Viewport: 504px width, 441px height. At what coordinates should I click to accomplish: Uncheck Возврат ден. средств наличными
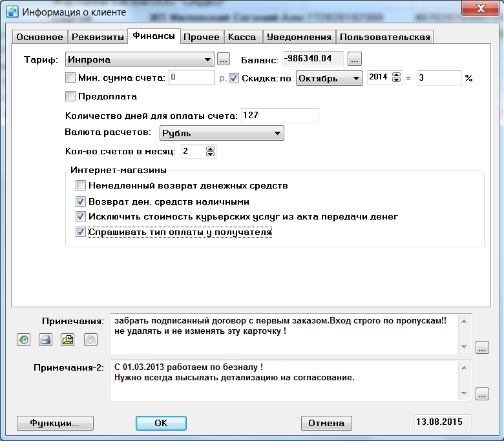coord(81,201)
